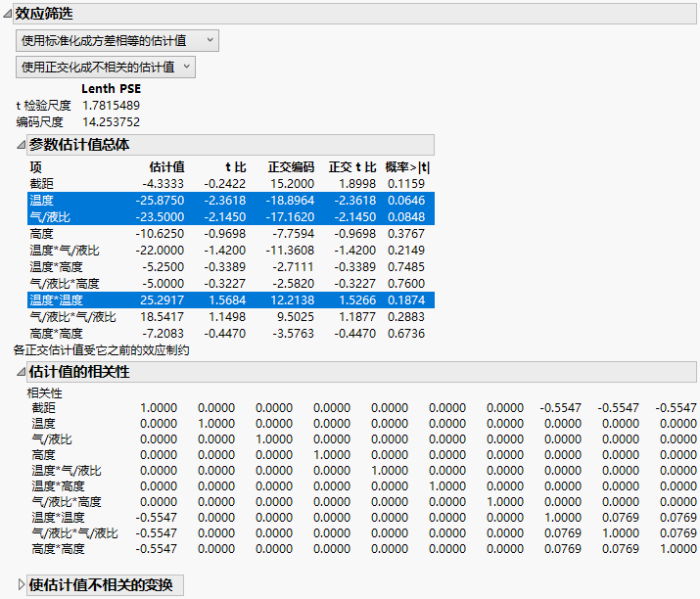
Task: Click the 温度*气/液比 row label in correlation matrix
Action: (x=67, y=471)
